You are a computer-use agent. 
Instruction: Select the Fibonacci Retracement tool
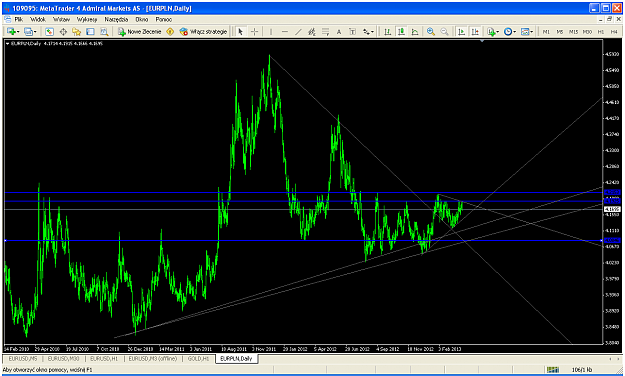point(325,31)
